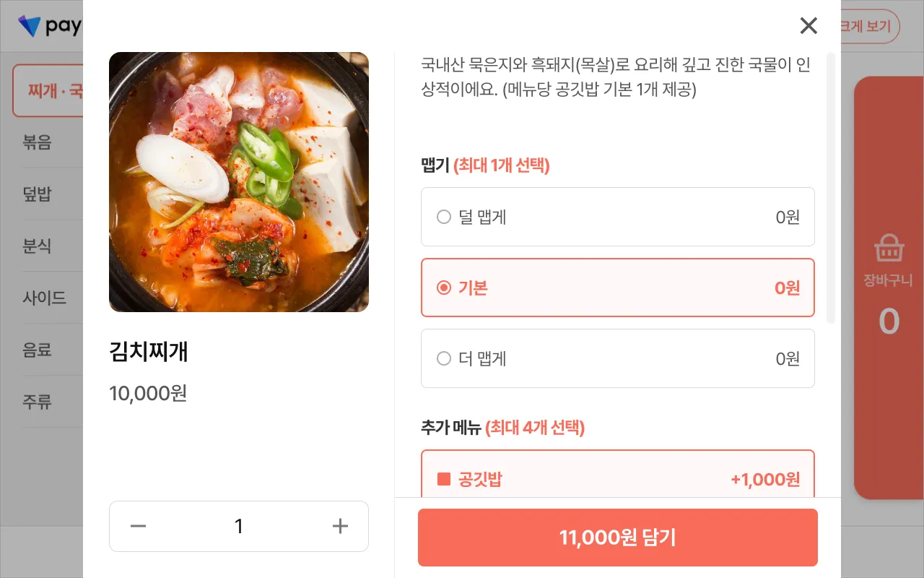The width and height of the screenshot is (924, 578).
Task: Choose the 더 맵게 radio option
Action: coord(444,358)
